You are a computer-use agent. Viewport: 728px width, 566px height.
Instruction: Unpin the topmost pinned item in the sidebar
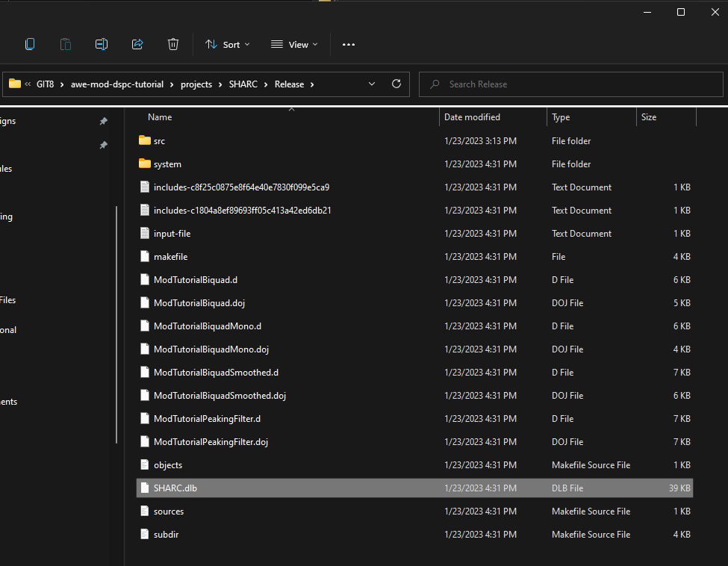104,121
